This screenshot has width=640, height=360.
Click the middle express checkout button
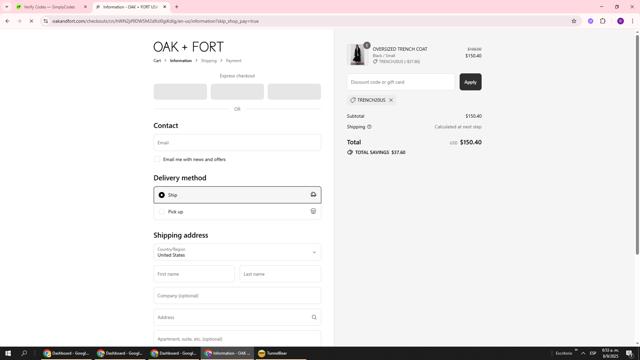[237, 91]
